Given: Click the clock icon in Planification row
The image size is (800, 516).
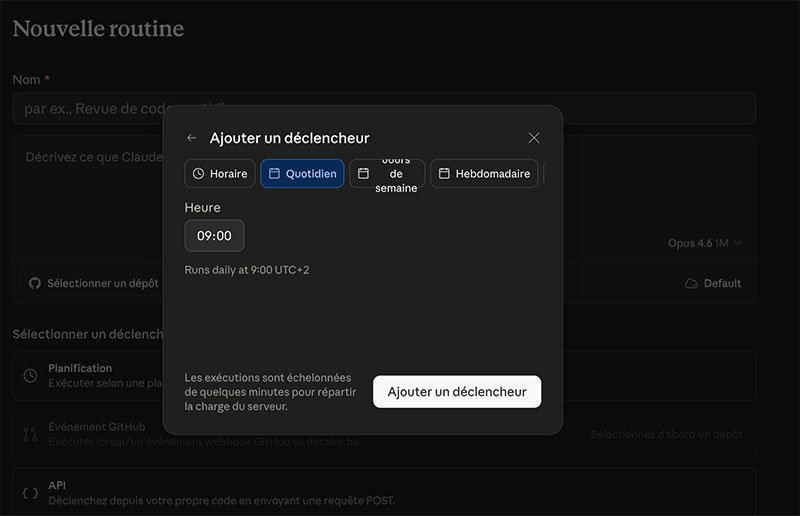Looking at the screenshot, I should [30, 376].
